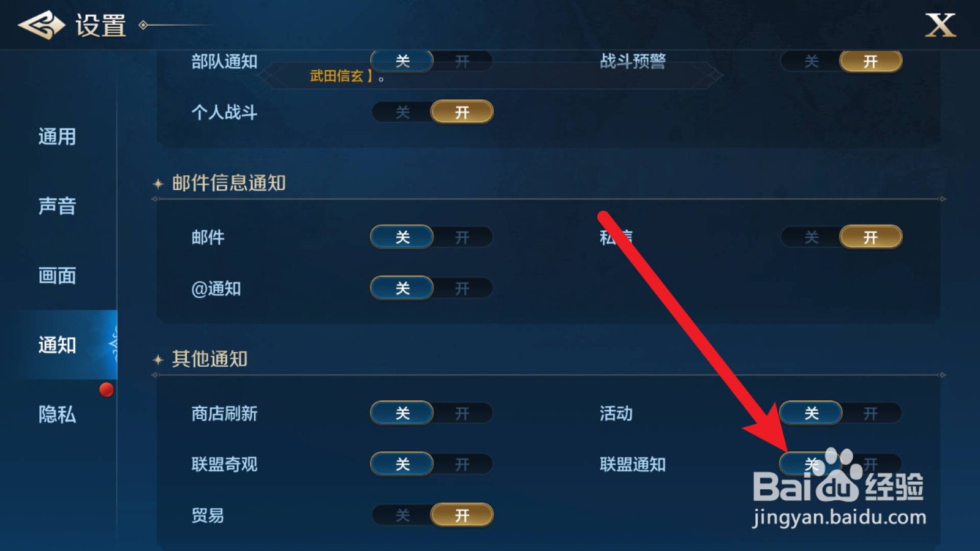Open the 声音 settings tab
The width and height of the screenshot is (980, 551).
[x=58, y=206]
